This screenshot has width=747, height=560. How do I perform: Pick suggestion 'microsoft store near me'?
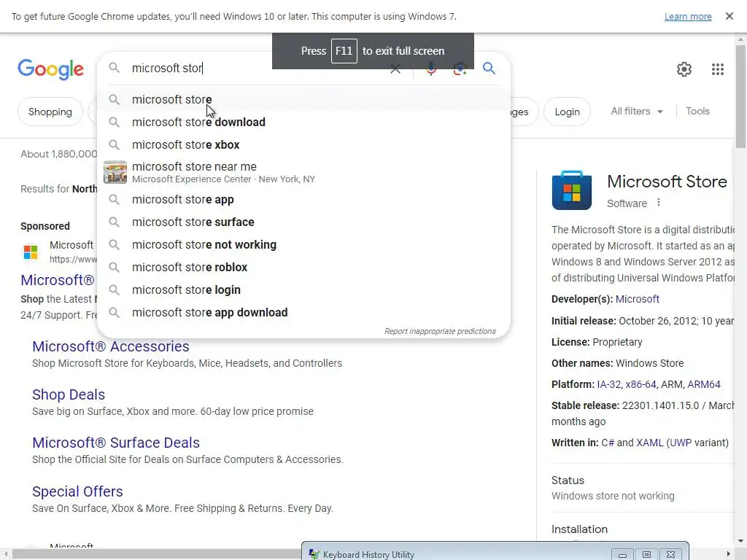pyautogui.click(x=303, y=172)
